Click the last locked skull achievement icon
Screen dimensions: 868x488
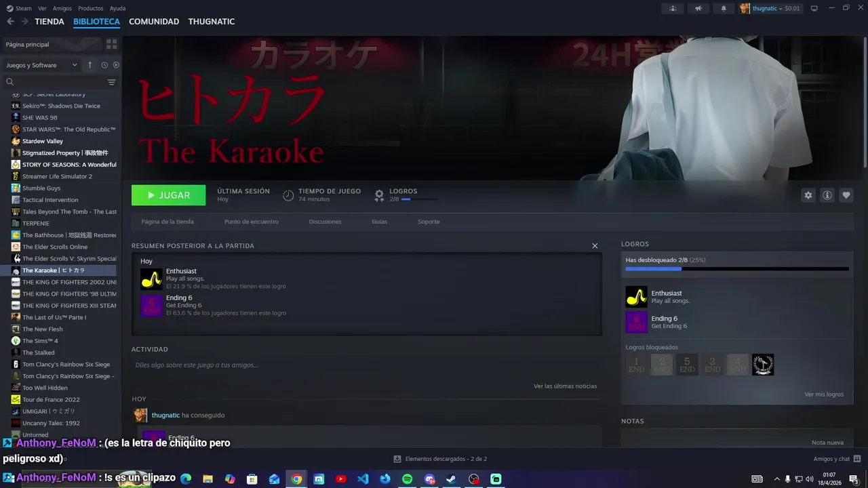[763, 365]
